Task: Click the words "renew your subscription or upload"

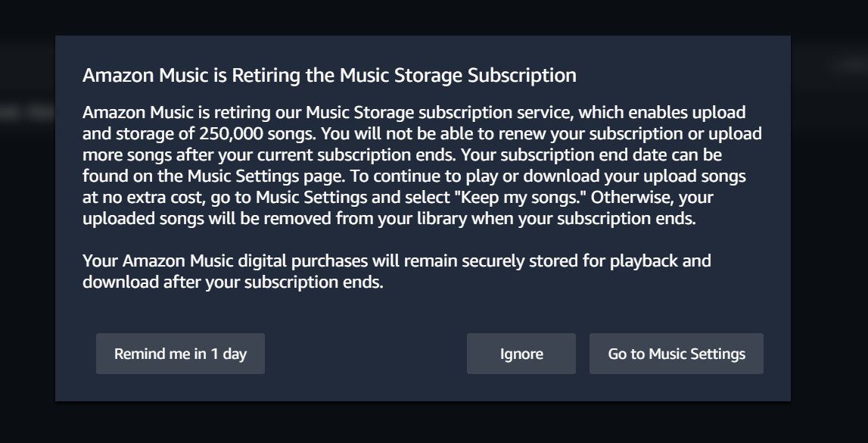Action: click(638, 133)
